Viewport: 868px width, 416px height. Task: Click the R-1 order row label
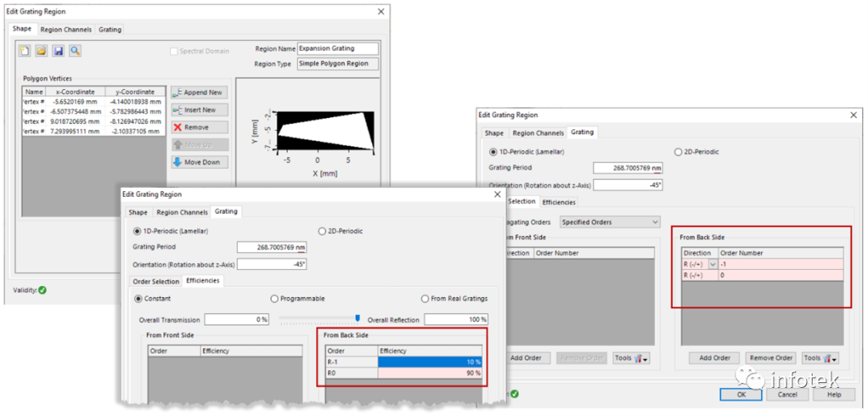(x=352, y=361)
